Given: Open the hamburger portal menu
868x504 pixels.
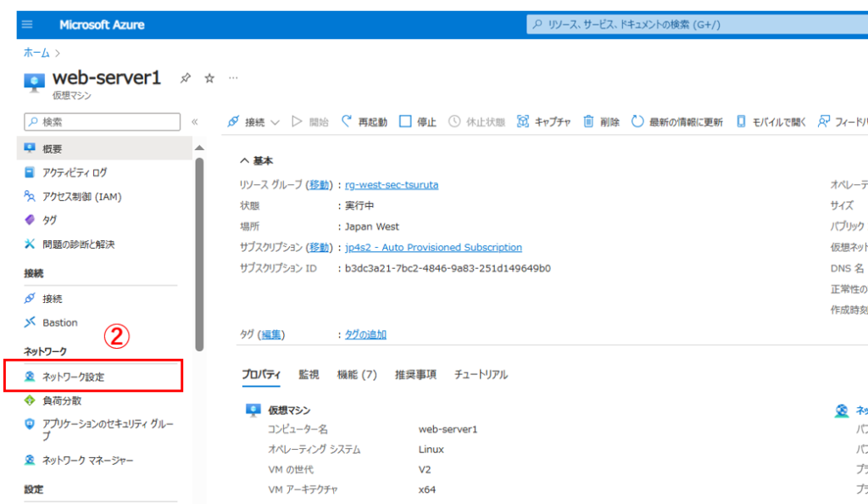Looking at the screenshot, I should click(27, 25).
